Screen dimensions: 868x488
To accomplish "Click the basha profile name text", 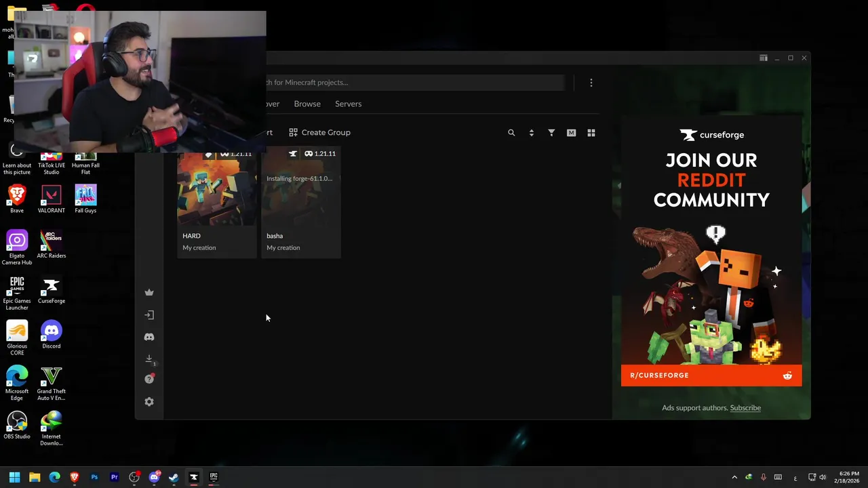I will pyautogui.click(x=275, y=236).
